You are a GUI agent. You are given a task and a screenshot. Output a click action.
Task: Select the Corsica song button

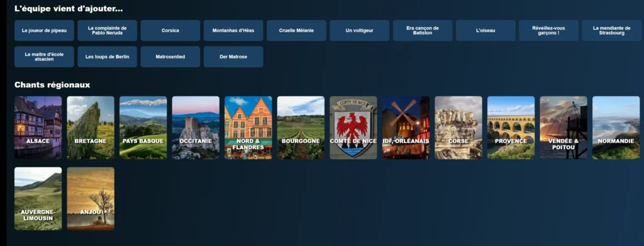(170, 30)
